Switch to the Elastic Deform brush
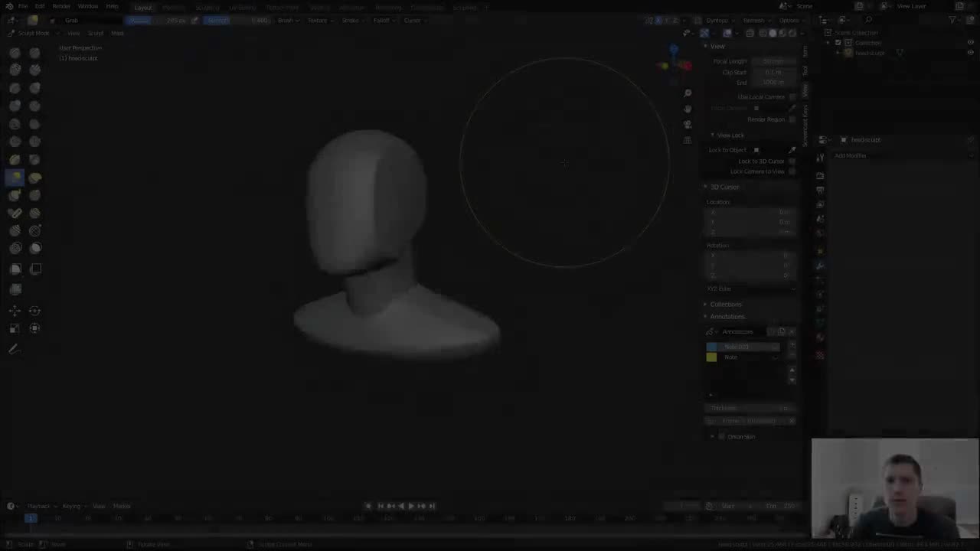The height and width of the screenshot is (551, 980). pos(35,178)
